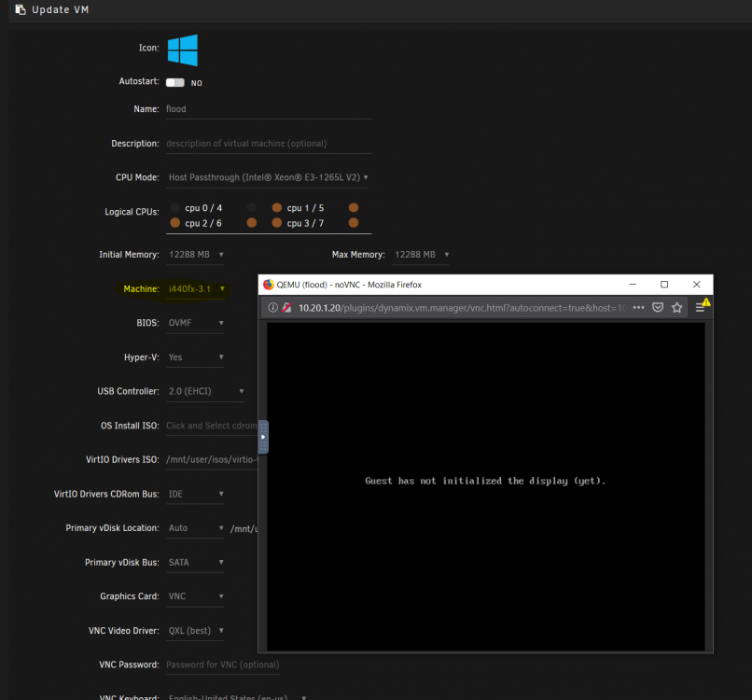Open the Primary vDisk Location dropdown
The height and width of the screenshot is (700, 752).
pos(195,528)
